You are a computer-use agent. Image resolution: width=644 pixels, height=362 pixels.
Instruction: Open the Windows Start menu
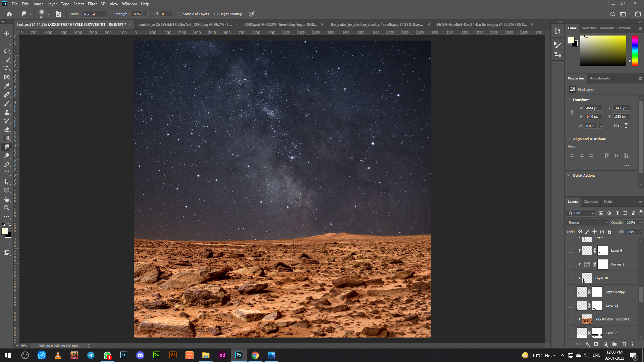(x=8, y=355)
